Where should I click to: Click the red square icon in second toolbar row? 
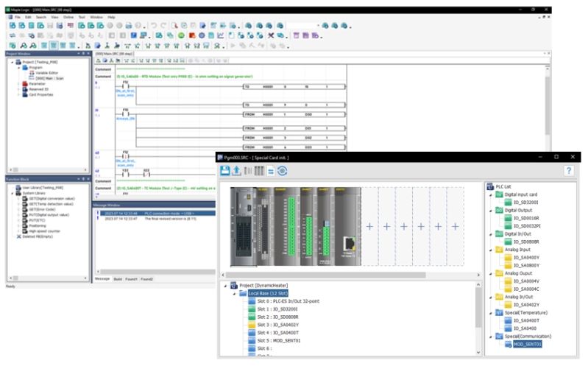192,35
